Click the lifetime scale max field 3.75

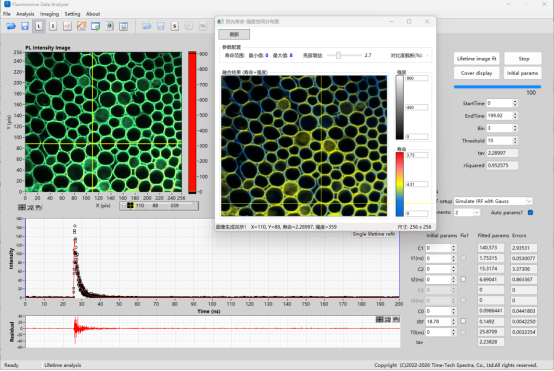[417, 155]
